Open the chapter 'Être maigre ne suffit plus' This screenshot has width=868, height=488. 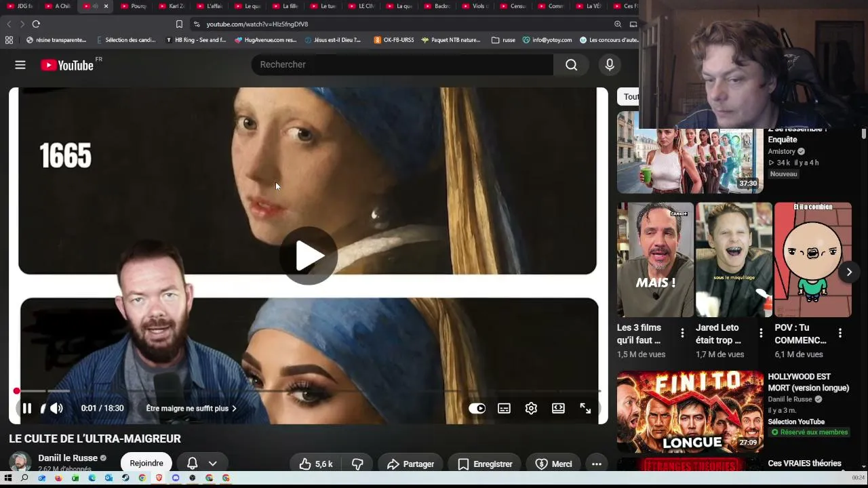pos(191,408)
